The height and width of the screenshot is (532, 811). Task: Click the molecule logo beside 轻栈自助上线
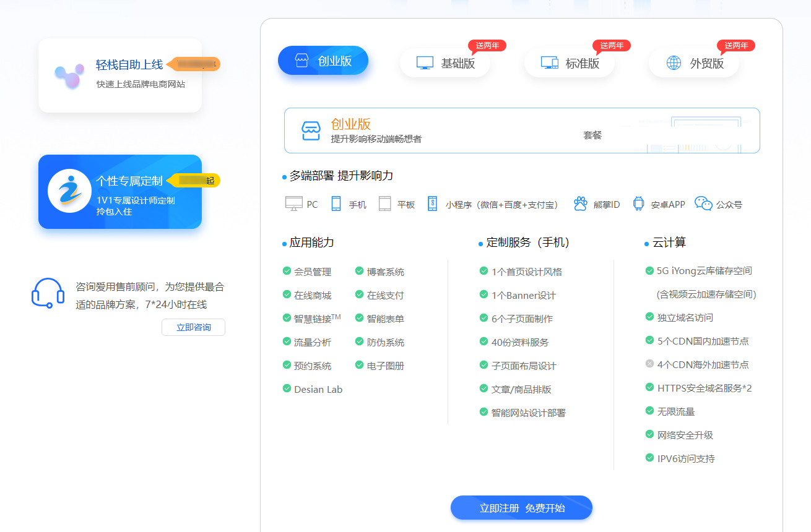tap(69, 76)
